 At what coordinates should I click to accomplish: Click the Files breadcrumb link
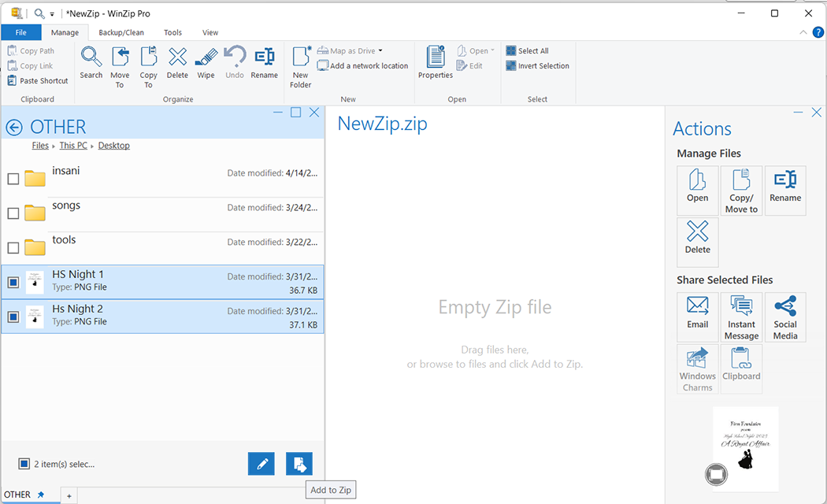[40, 146]
